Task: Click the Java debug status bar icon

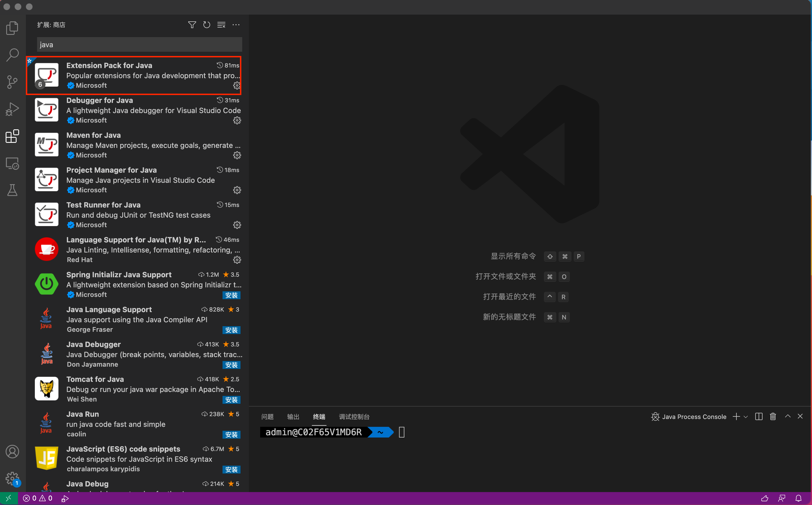Action: coord(65,498)
